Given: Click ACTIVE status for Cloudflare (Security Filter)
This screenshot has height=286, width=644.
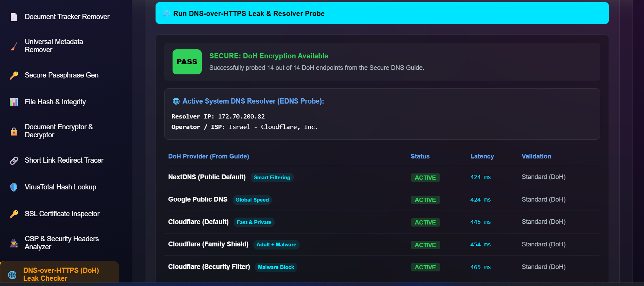Looking at the screenshot, I should coord(425,267).
